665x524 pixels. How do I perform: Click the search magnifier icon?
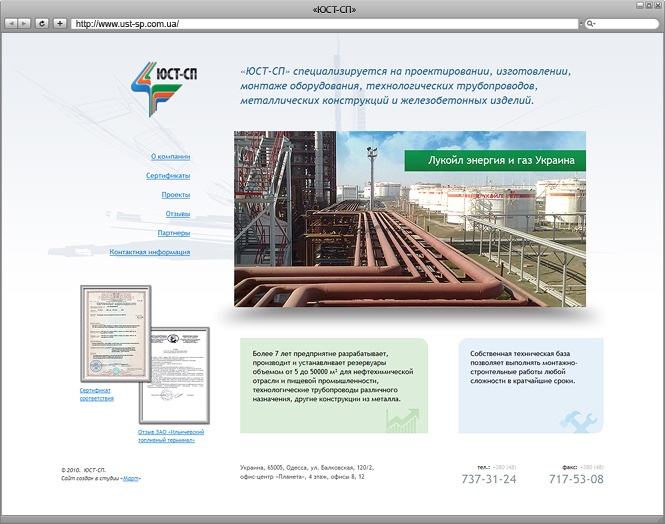590,24
